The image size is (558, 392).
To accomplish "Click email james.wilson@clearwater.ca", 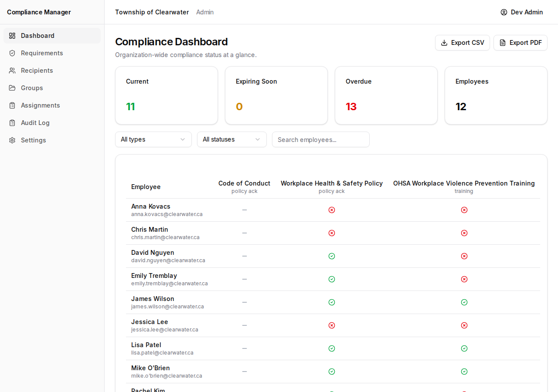I will (167, 307).
